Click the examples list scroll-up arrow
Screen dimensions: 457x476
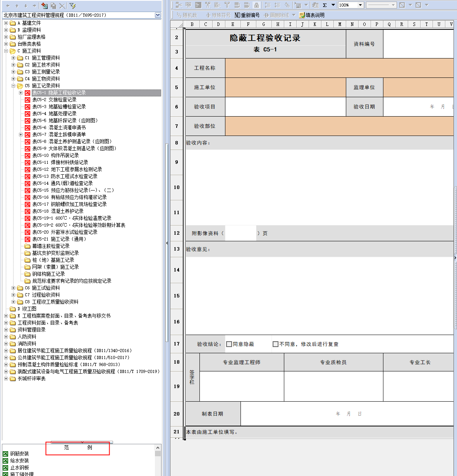[x=158, y=448]
